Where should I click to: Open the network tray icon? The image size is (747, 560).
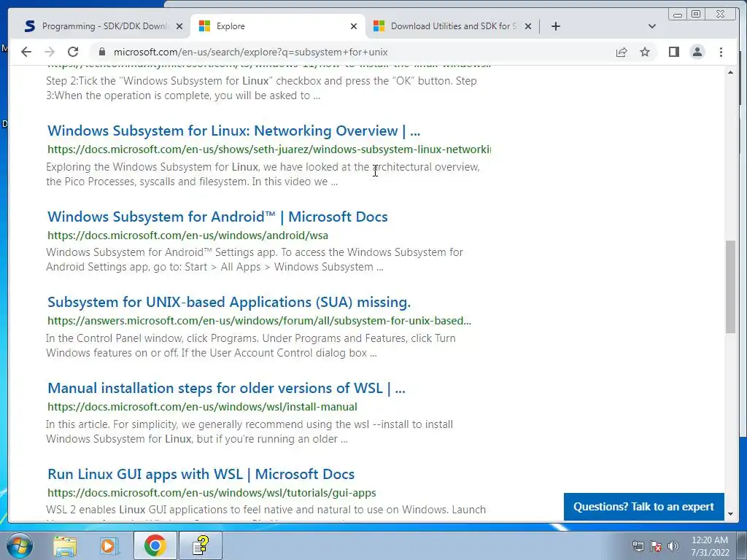coord(638,546)
